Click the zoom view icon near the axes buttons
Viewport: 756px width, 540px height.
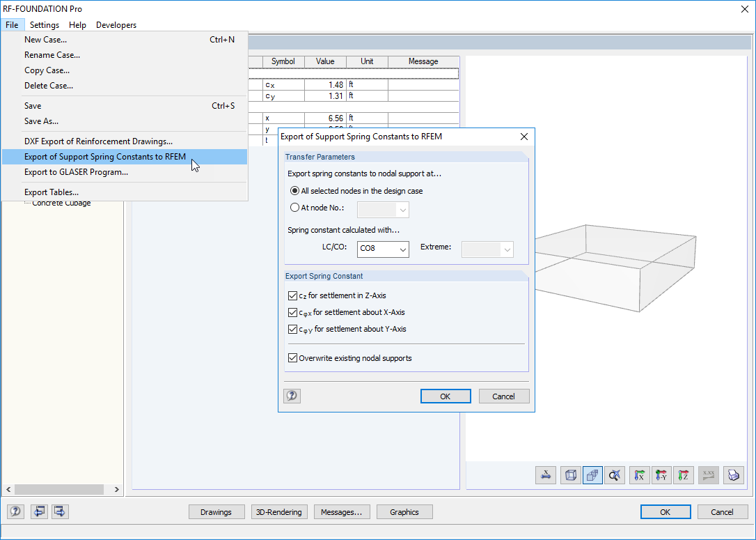click(x=615, y=475)
